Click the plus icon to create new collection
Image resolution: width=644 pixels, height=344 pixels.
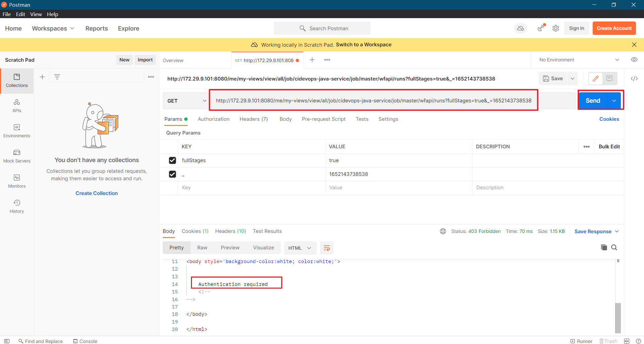[42, 77]
